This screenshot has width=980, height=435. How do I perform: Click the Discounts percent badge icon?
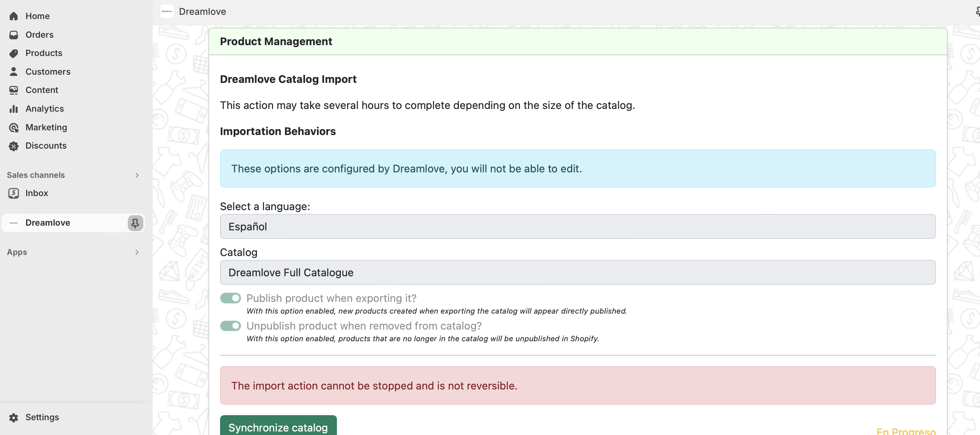point(14,146)
